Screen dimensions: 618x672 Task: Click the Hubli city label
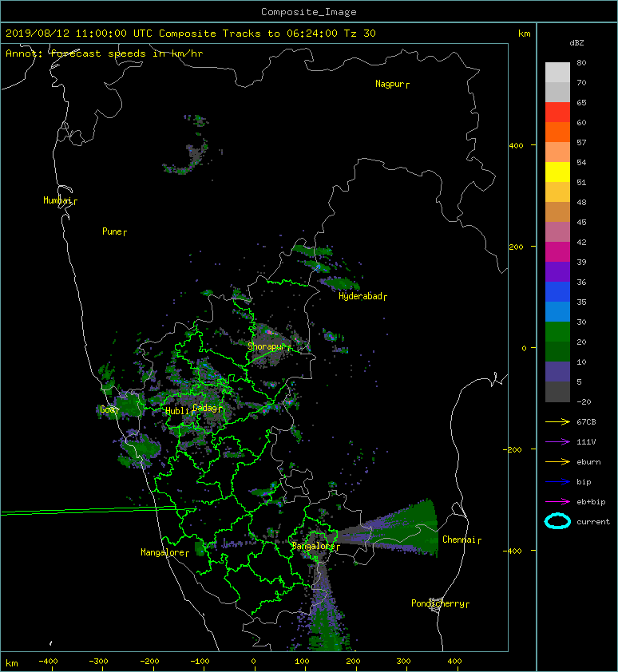[177, 411]
